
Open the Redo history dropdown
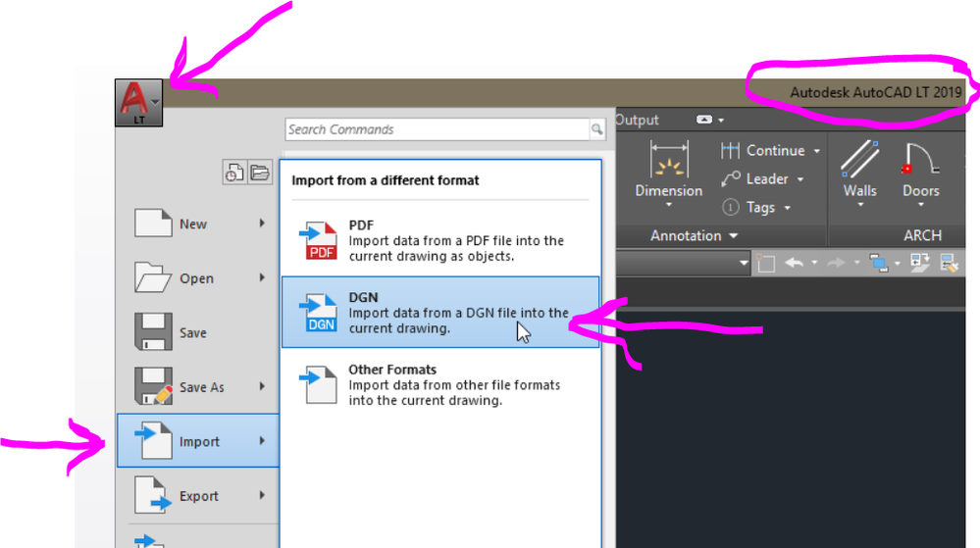point(856,263)
